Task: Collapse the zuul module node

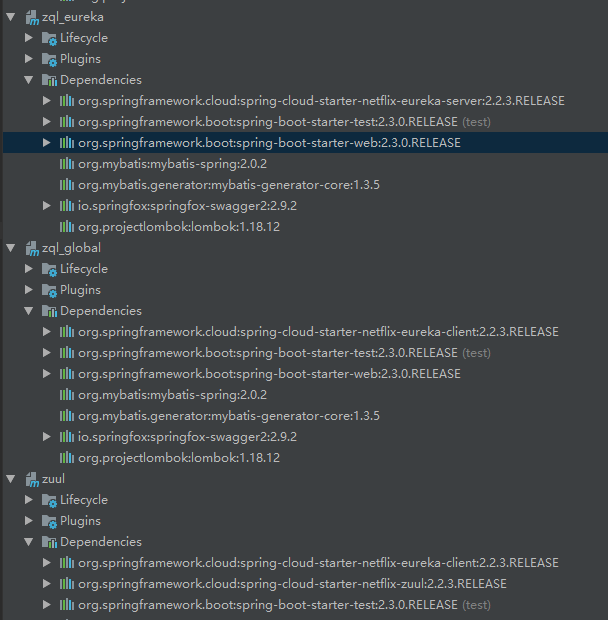Action: 11,479
